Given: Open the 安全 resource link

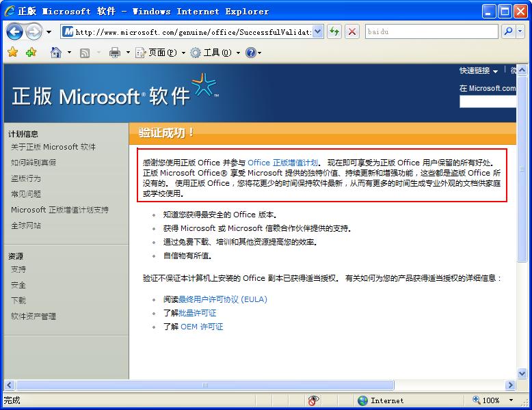Looking at the screenshot, I should (18, 285).
